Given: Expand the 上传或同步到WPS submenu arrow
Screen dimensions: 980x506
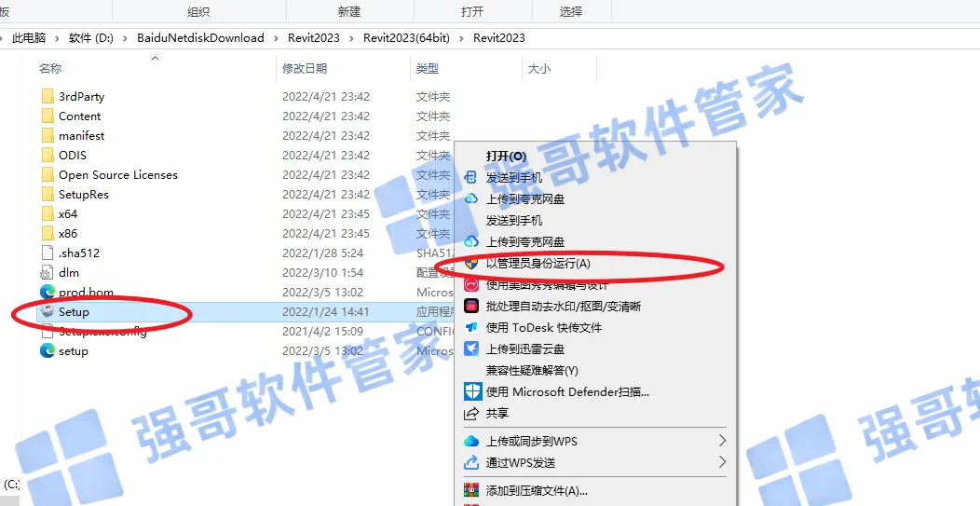Looking at the screenshot, I should point(722,441).
